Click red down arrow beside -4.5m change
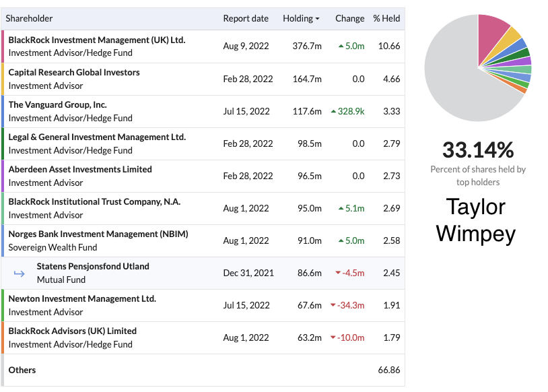Viewport: 548px width, 392px height. [338, 273]
